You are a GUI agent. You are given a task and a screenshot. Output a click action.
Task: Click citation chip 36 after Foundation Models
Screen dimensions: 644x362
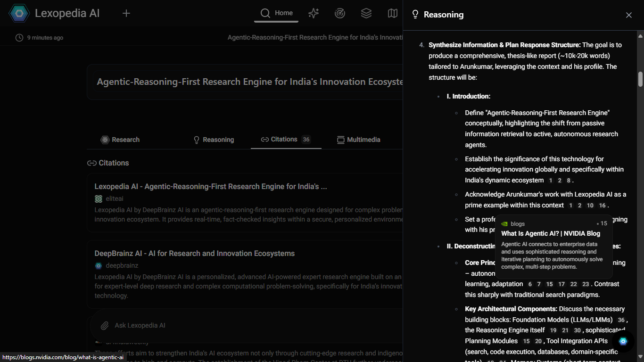621,320
